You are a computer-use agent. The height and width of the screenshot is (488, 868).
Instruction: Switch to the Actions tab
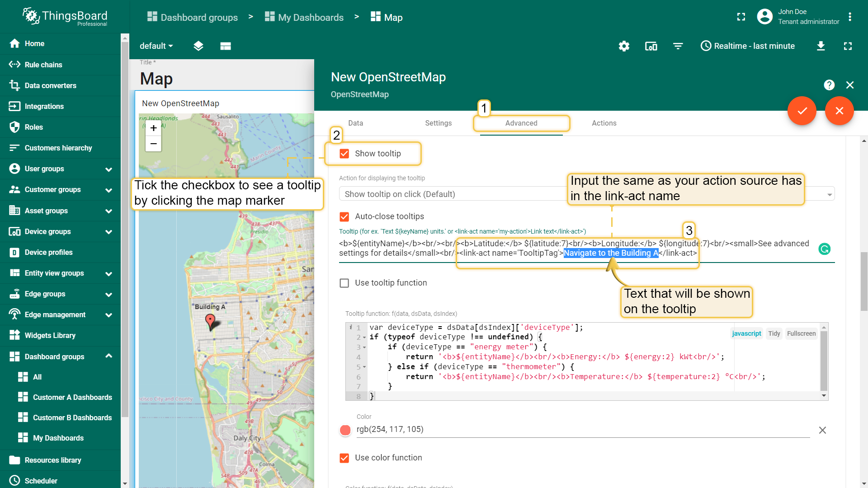tap(604, 123)
